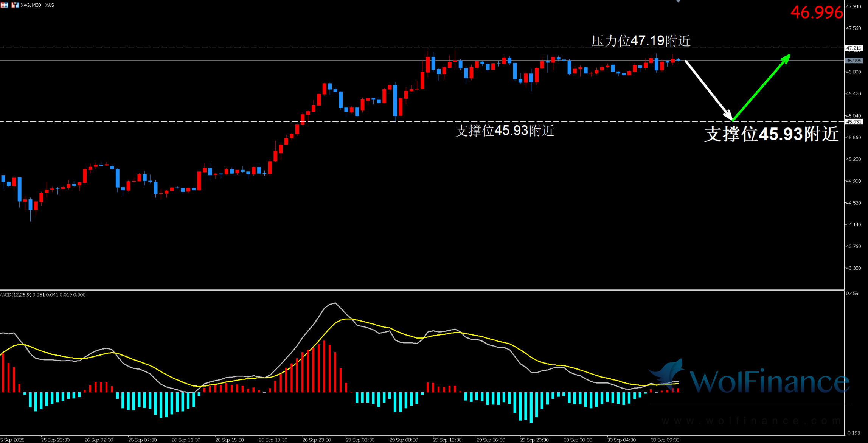Click the www.wolfinance.com watermark link

coord(751,421)
